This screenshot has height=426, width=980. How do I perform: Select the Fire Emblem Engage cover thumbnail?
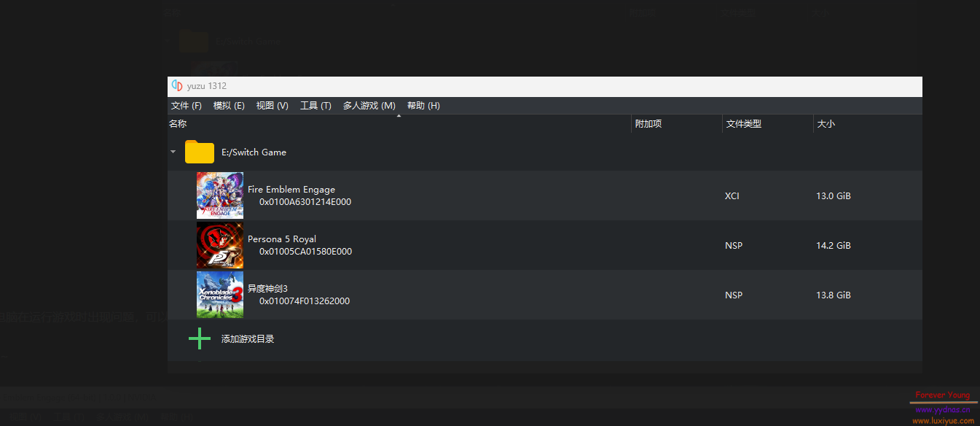point(220,195)
